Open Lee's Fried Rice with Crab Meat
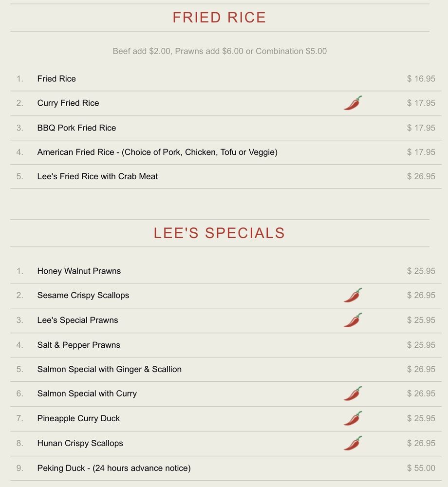 tap(97, 177)
